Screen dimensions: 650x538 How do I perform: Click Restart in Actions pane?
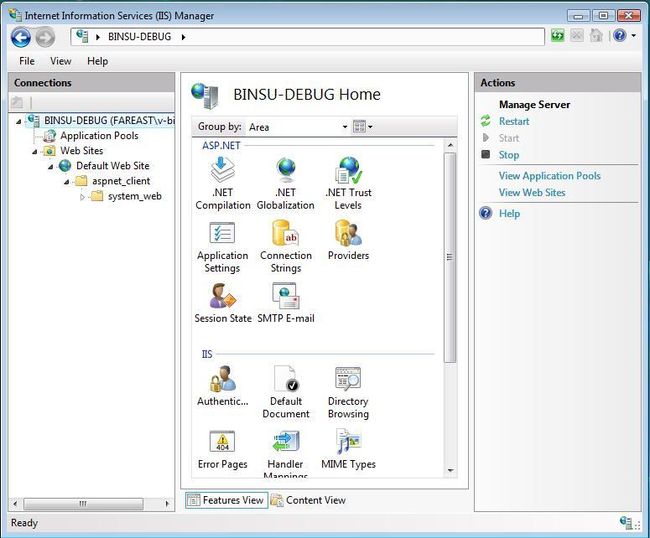pos(514,121)
